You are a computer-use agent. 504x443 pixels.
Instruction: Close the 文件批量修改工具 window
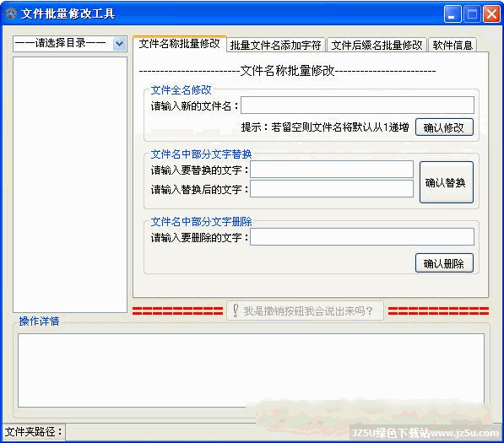pyautogui.click(x=492, y=14)
